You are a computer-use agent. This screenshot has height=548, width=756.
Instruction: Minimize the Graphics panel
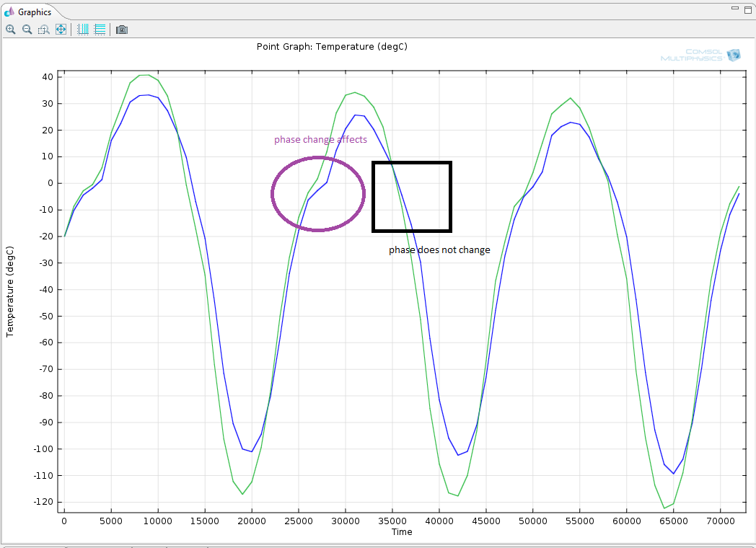[735, 9]
